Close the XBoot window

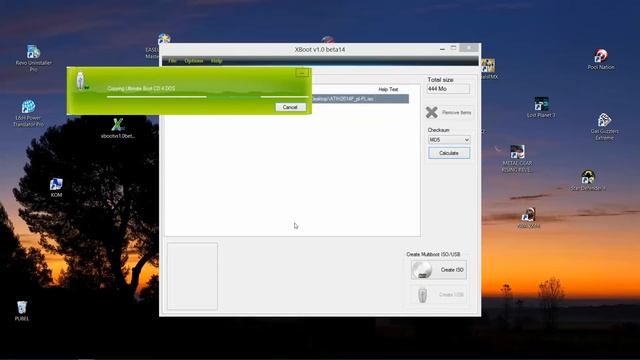coord(469,48)
